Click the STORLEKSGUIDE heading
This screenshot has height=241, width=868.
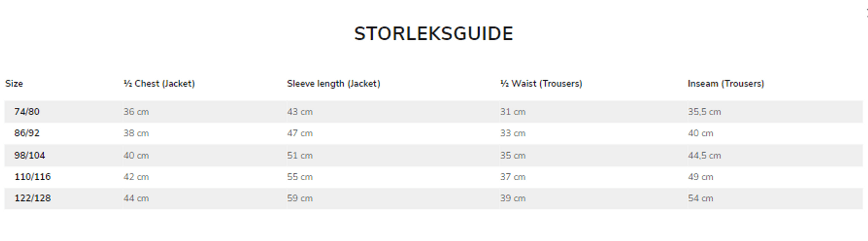tap(433, 34)
